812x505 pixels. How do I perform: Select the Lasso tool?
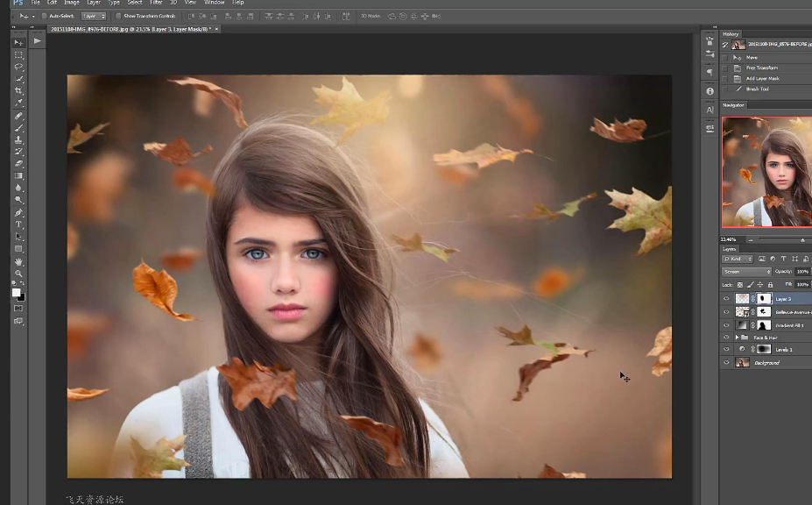pos(18,67)
